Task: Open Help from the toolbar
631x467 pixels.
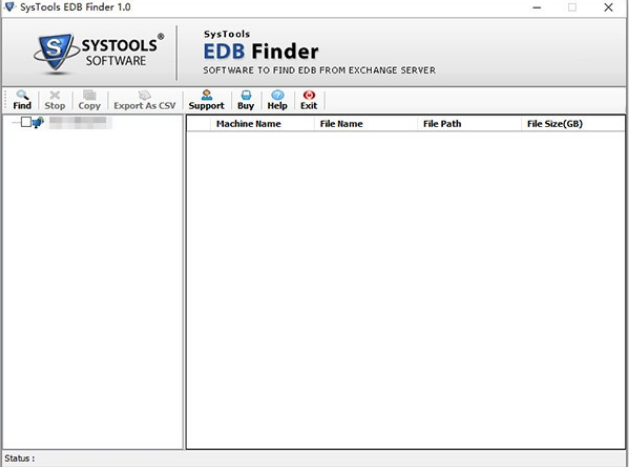Action: (277, 99)
